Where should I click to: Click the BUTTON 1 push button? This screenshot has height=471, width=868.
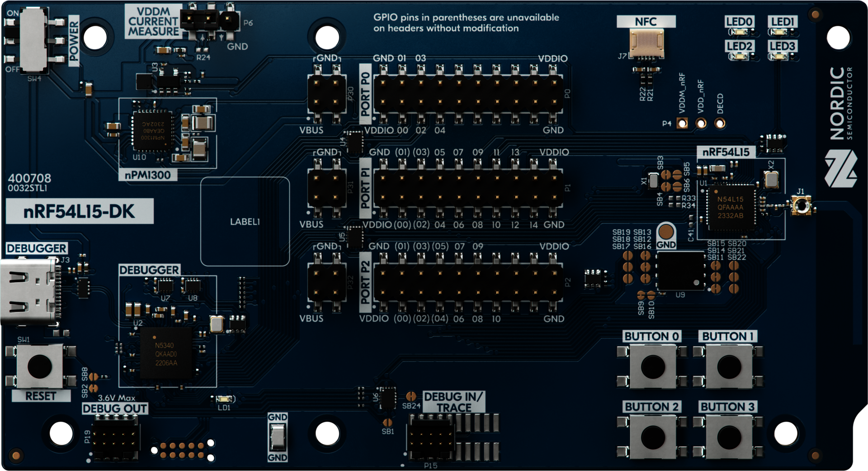click(x=728, y=366)
